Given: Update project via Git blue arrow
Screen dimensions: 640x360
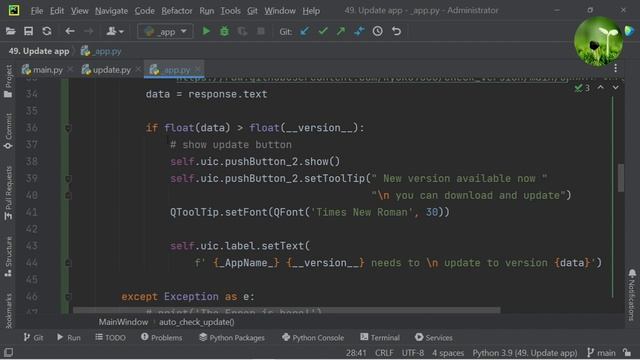Looking at the screenshot, I should click(x=304, y=31).
